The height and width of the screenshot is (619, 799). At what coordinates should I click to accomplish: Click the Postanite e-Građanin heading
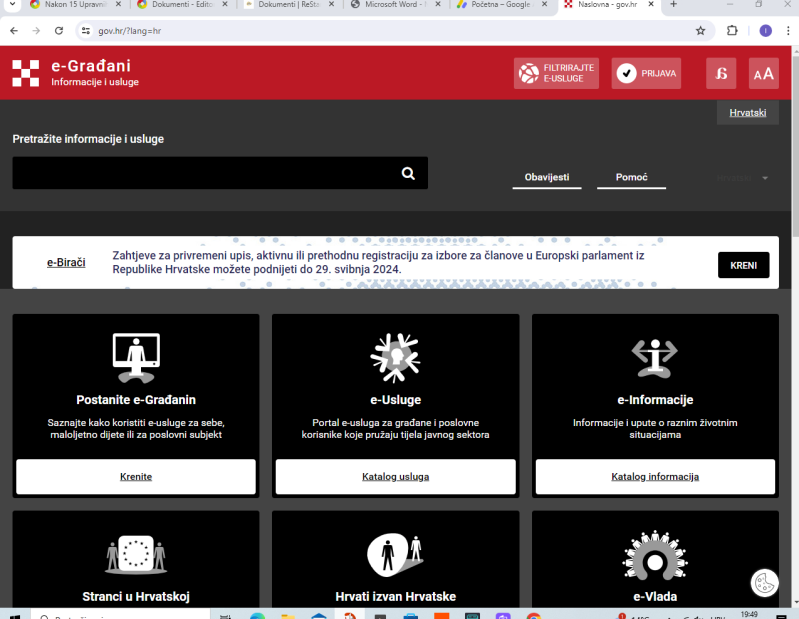tap(136, 400)
